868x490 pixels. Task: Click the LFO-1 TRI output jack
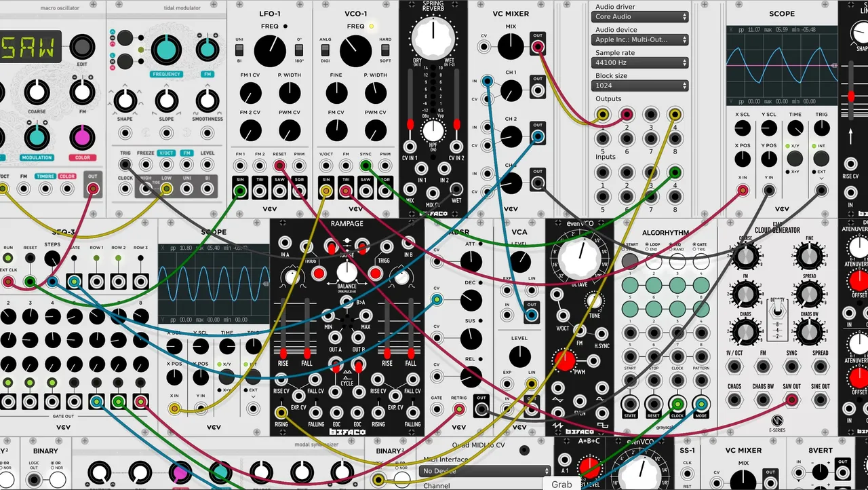[260, 191]
